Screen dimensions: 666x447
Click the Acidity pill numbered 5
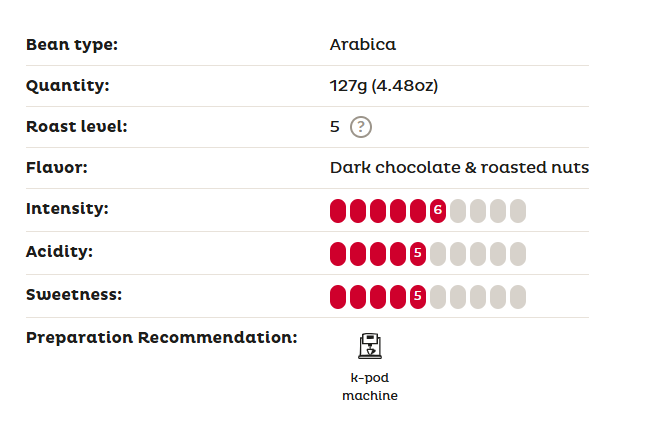coord(417,254)
